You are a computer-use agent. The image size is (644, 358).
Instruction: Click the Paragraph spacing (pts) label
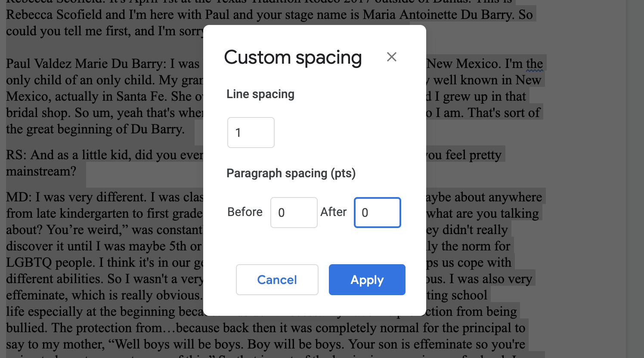tap(291, 173)
